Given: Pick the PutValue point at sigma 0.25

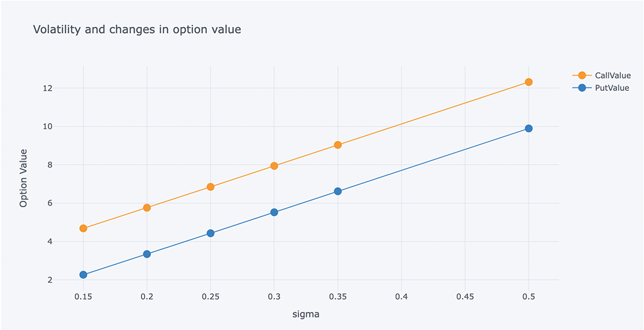Looking at the screenshot, I should [x=211, y=233].
